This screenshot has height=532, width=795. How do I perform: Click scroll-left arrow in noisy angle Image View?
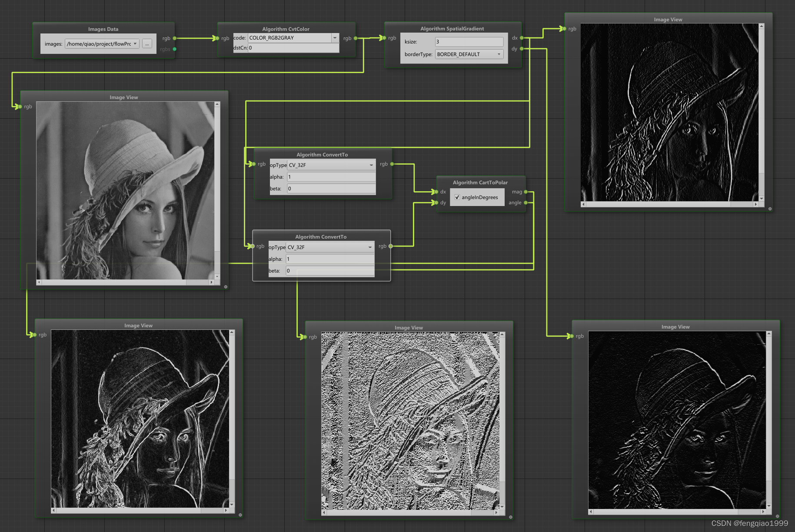[x=324, y=512]
